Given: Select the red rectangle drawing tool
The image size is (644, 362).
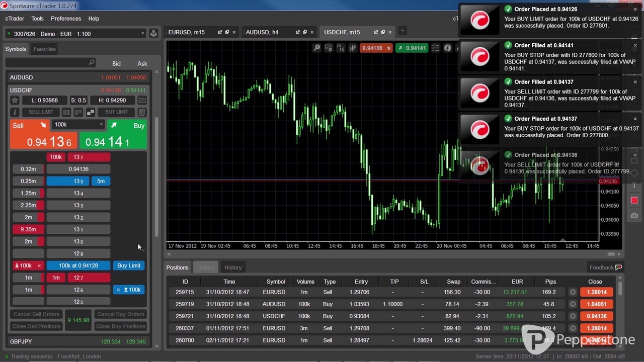Looking at the screenshot, I should pyautogui.click(x=634, y=200).
